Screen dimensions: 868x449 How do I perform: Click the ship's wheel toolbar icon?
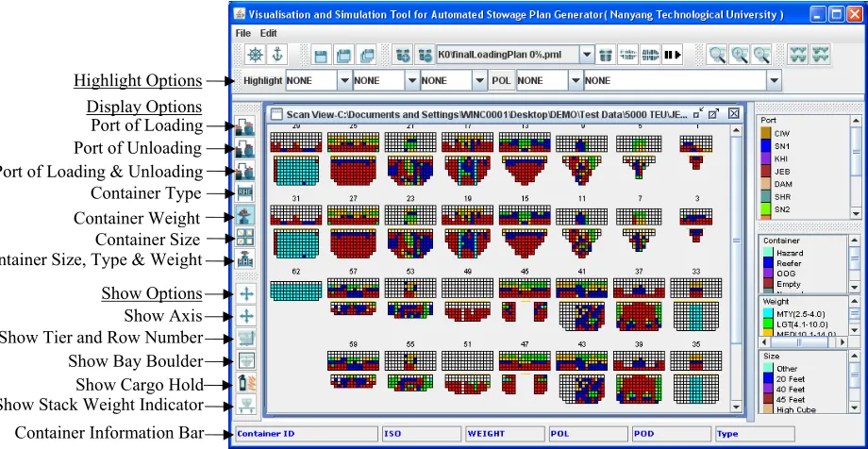(x=255, y=55)
